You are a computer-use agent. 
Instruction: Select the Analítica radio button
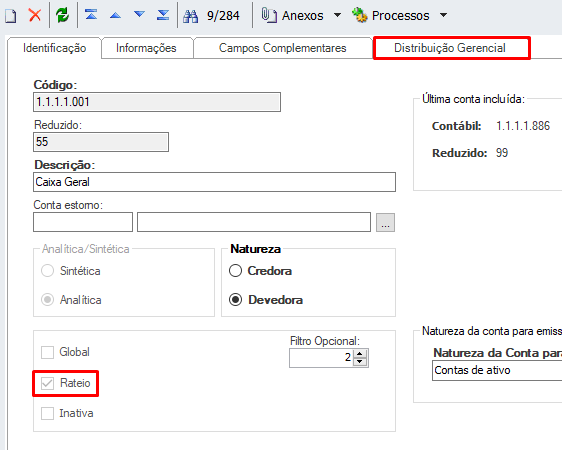pyautogui.click(x=47, y=300)
